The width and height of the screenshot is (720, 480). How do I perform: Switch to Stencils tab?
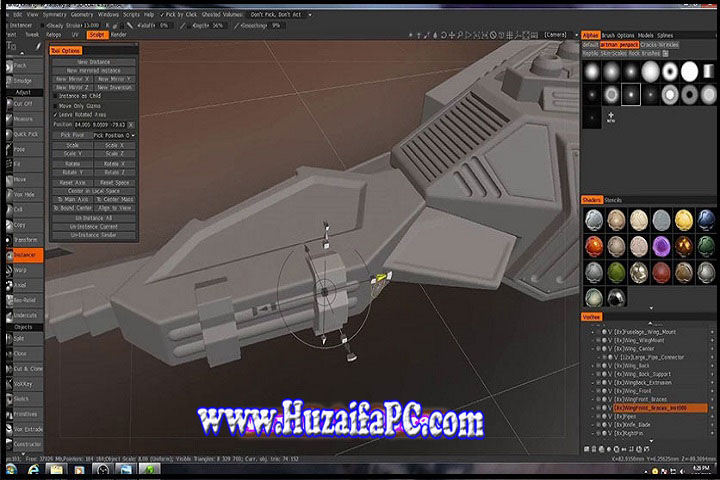pyautogui.click(x=613, y=200)
